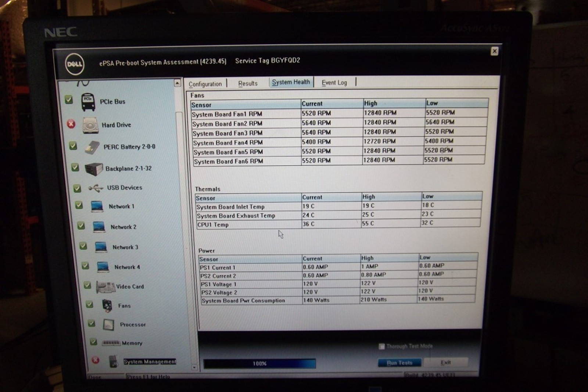Screen dimensions: 588x392
Task: Toggle the Network 3 checkbox
Action: (83, 246)
